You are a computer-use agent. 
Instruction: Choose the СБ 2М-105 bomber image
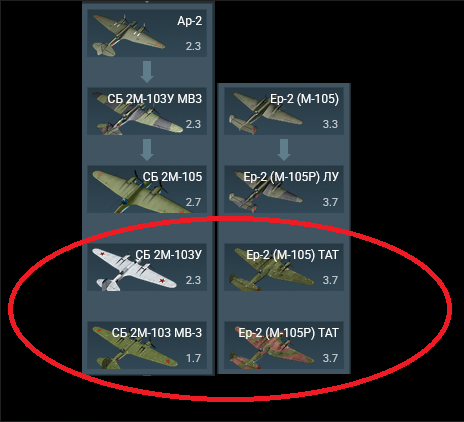click(x=140, y=192)
